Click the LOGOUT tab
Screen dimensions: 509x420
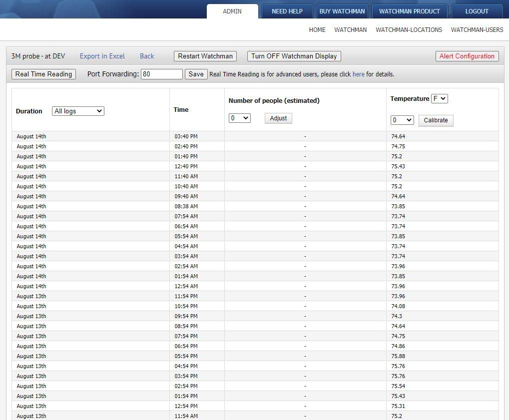(477, 11)
